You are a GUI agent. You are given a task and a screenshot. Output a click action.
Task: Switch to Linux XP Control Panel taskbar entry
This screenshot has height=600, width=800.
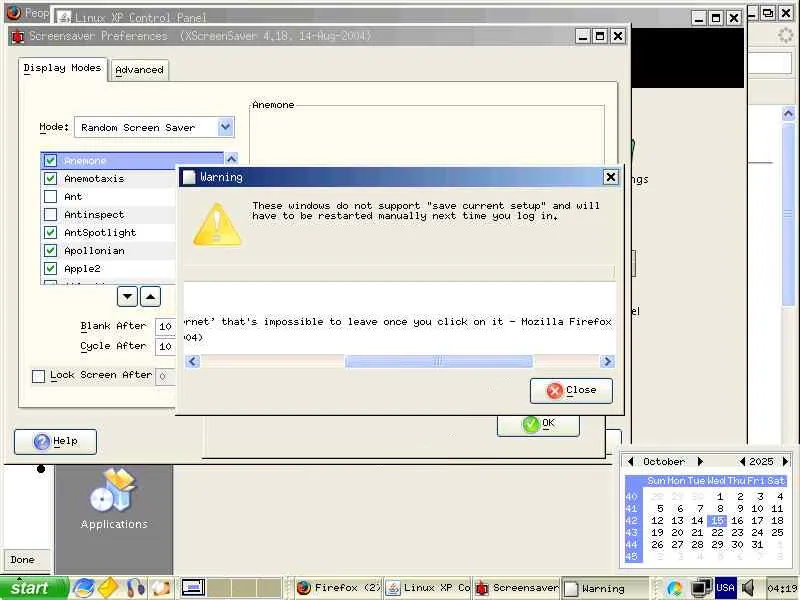click(428, 588)
